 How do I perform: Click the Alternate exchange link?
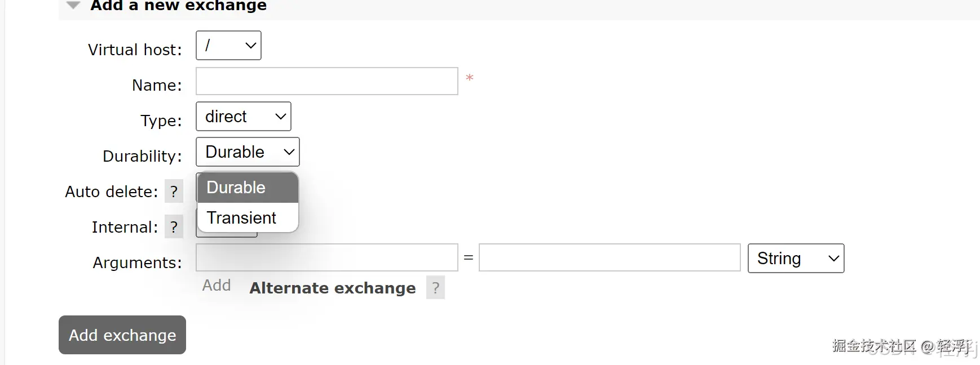coord(333,288)
